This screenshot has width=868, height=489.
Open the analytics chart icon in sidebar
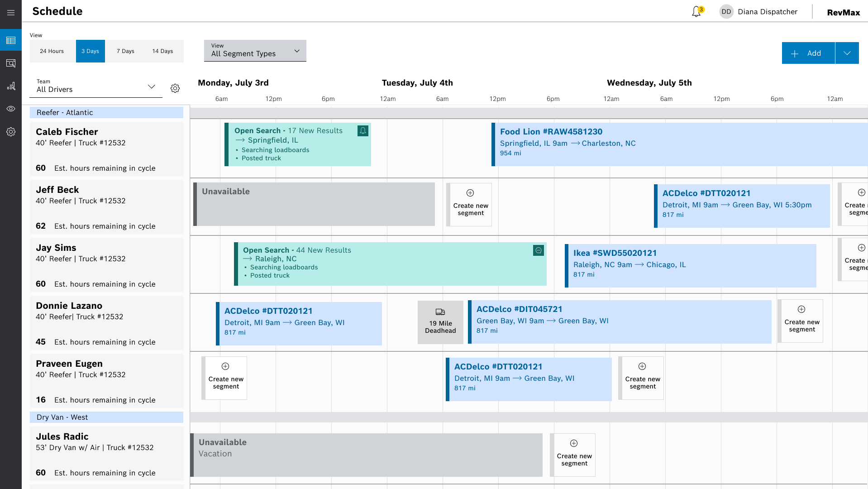[11, 86]
